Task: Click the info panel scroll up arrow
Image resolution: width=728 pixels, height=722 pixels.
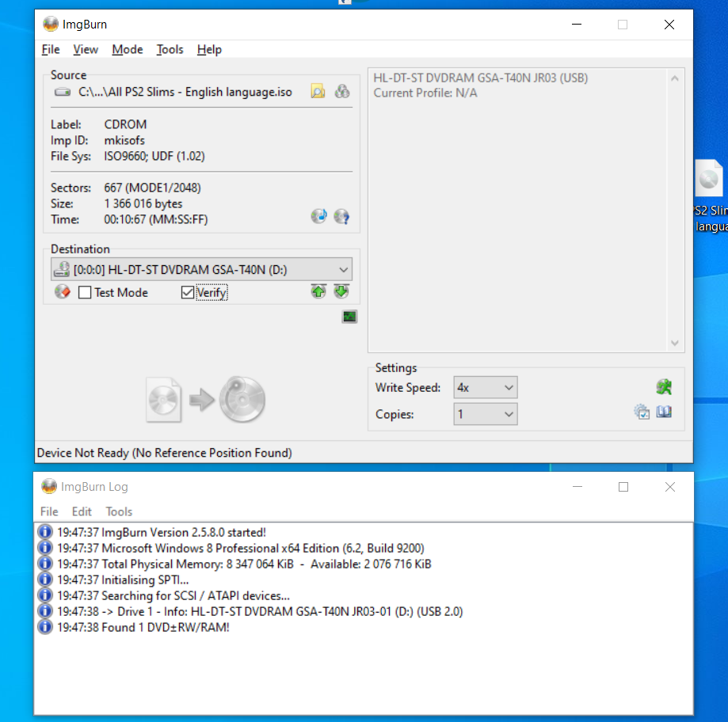Action: click(675, 79)
